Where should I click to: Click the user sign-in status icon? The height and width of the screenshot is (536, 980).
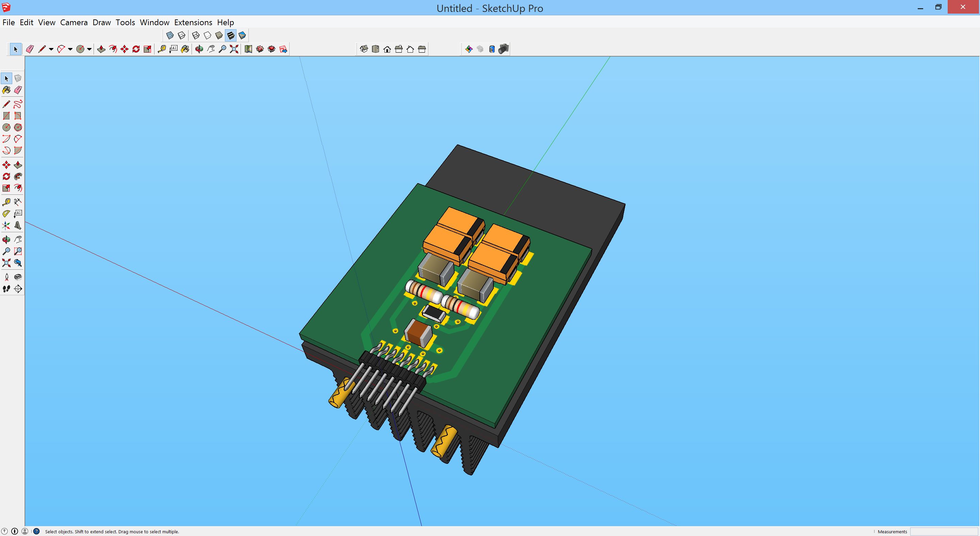25,532
